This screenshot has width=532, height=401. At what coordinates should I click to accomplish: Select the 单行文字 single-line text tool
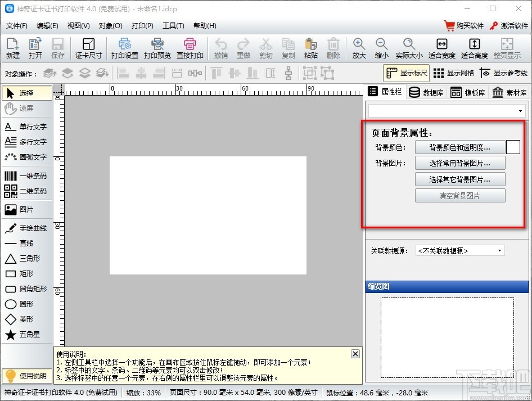(x=27, y=127)
